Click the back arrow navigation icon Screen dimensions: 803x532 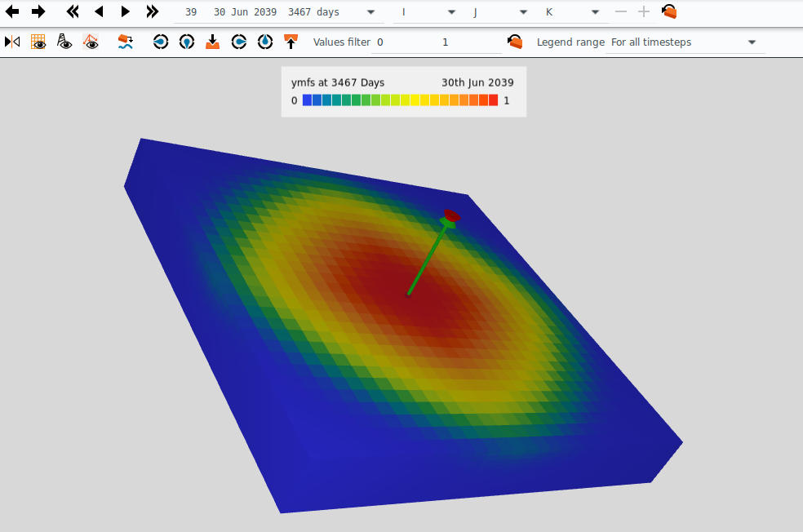pyautogui.click(x=12, y=12)
